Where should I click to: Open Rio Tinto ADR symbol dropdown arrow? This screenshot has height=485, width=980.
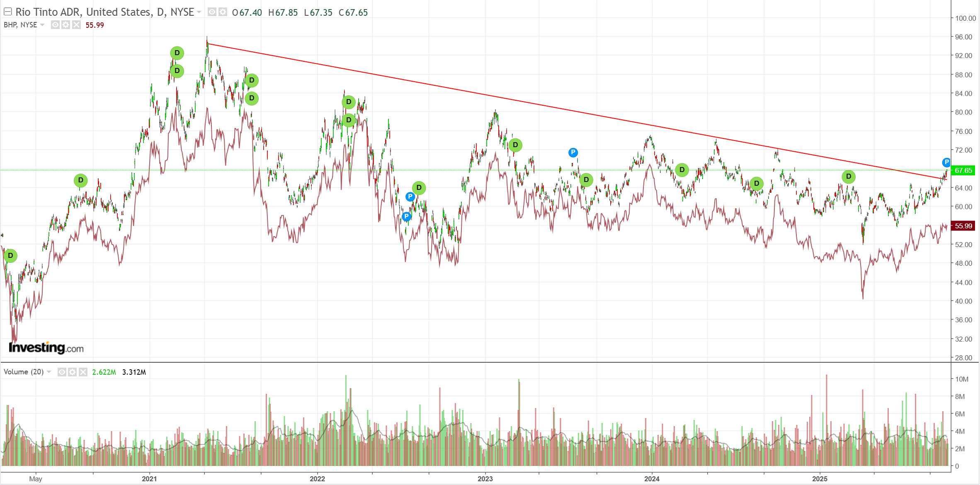(x=199, y=12)
